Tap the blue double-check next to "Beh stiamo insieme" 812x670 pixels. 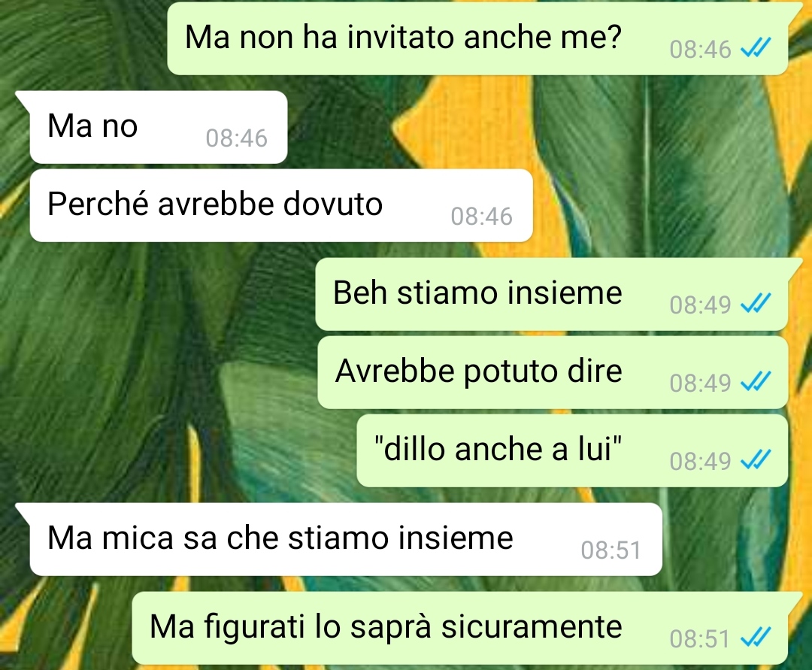(756, 303)
